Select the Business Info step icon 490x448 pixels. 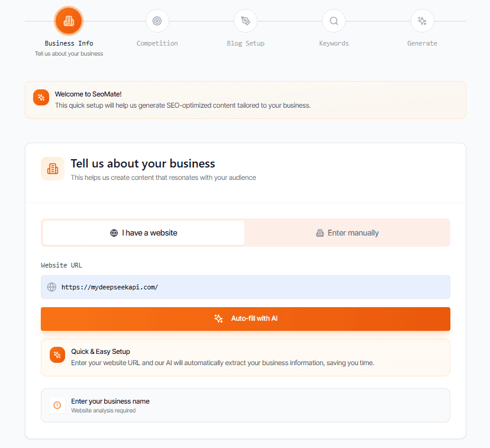pyautogui.click(x=69, y=20)
